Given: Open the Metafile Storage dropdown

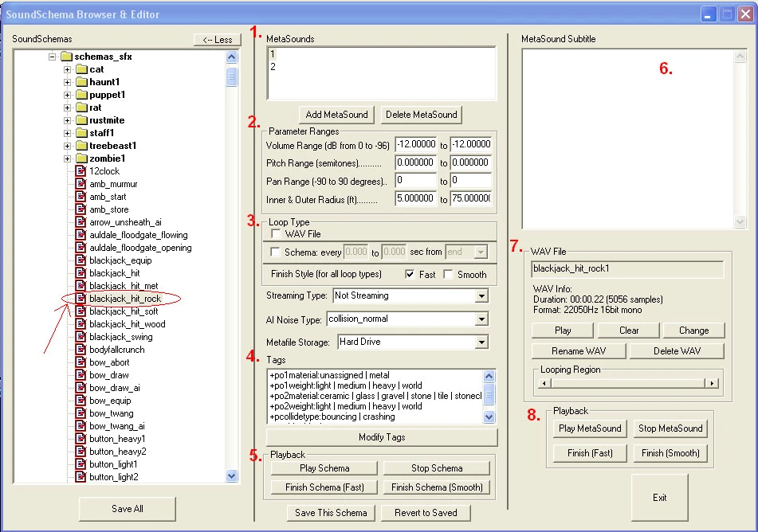Looking at the screenshot, I should point(481,342).
